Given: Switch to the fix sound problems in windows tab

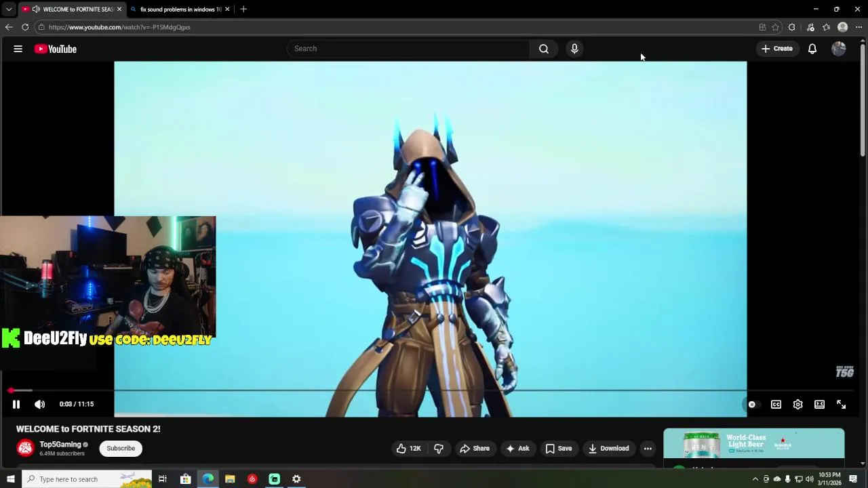Looking at the screenshot, I should pyautogui.click(x=181, y=9).
